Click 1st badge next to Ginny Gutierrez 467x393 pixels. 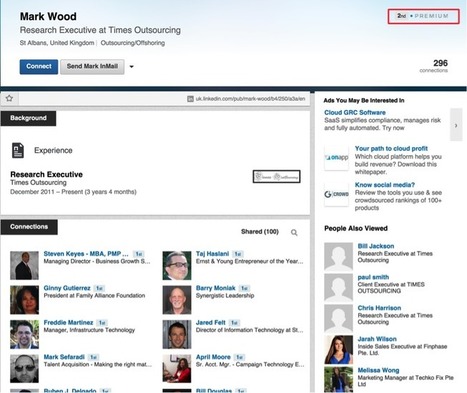pos(99,288)
